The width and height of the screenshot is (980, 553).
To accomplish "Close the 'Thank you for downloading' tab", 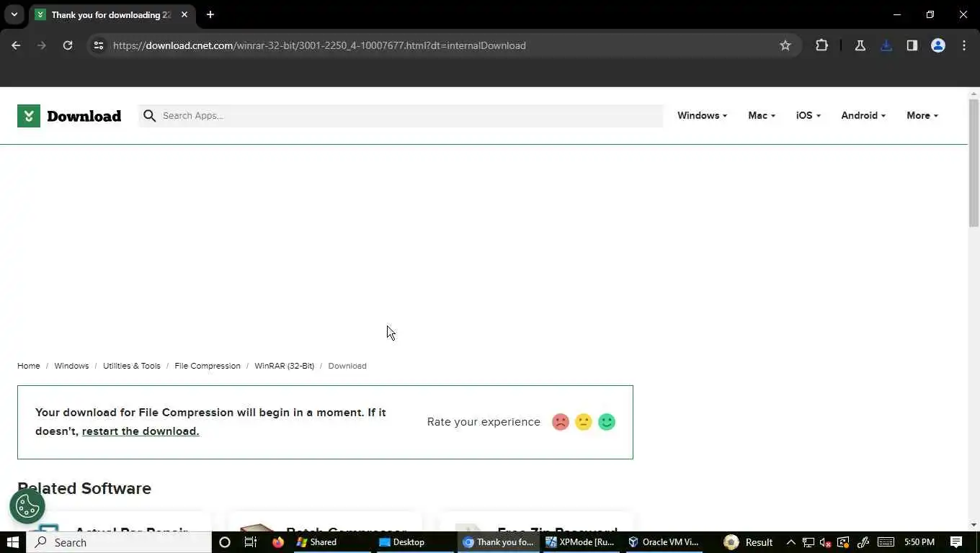I will click(x=184, y=14).
